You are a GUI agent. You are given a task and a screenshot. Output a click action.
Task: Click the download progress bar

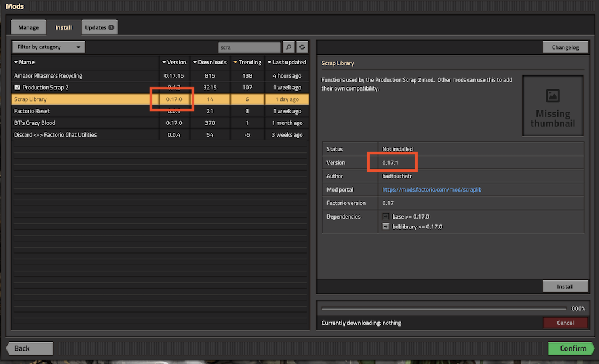click(x=445, y=308)
